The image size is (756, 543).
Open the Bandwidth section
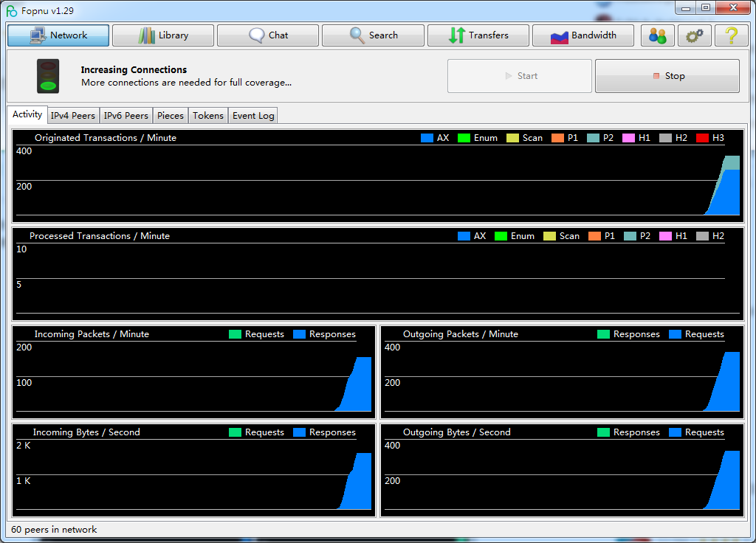click(583, 35)
